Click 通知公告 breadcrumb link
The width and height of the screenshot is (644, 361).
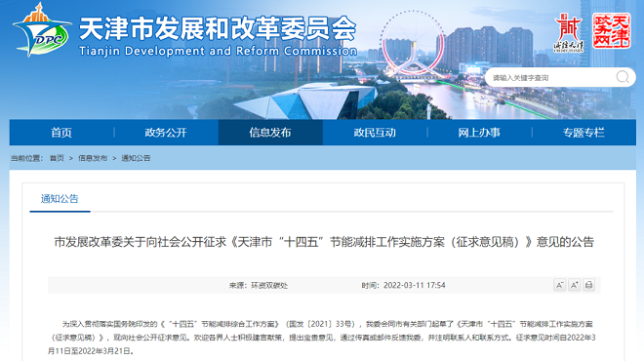click(x=136, y=158)
